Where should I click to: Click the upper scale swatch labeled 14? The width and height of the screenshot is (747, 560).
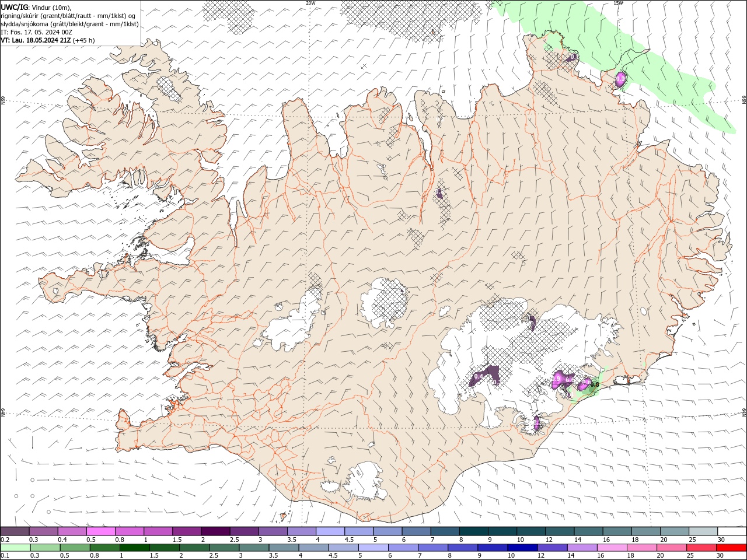(x=588, y=531)
